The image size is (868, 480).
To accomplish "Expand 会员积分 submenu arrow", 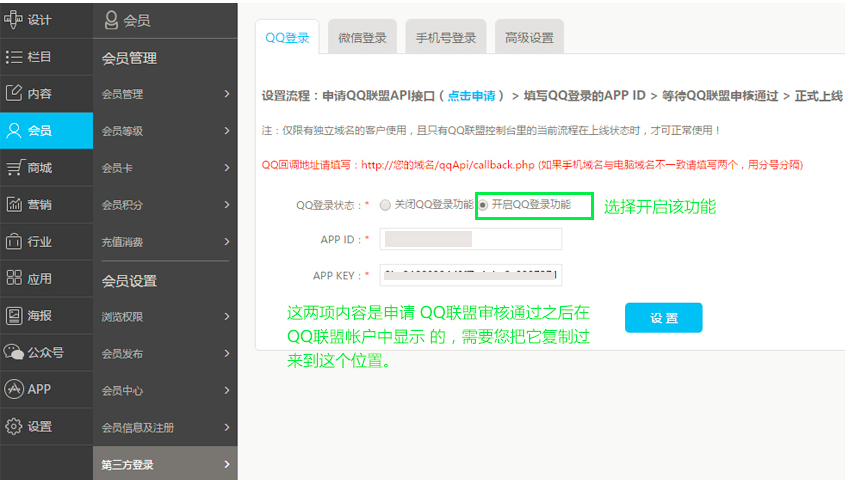I will 226,204.
